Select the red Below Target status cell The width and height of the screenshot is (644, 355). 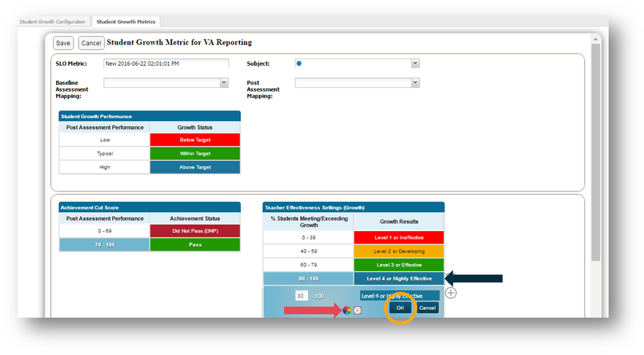click(x=195, y=139)
